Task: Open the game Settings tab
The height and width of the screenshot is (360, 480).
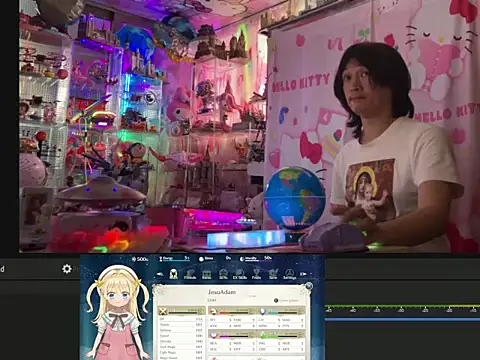Action: pyautogui.click(x=289, y=274)
